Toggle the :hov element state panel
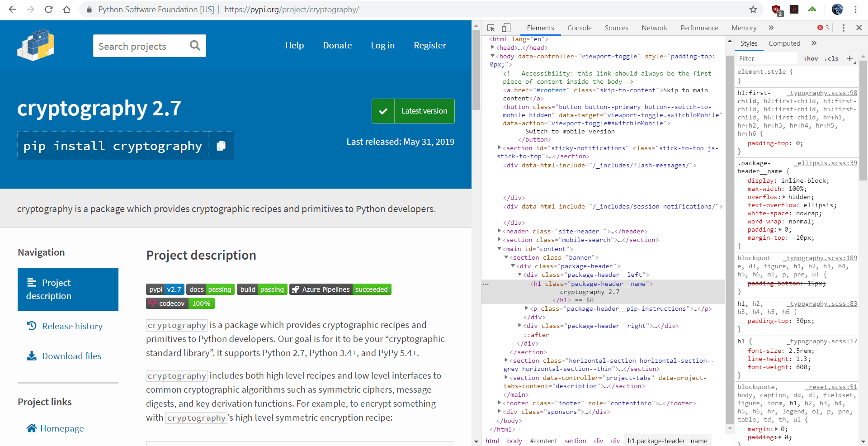The height and width of the screenshot is (446, 868). 811,58
